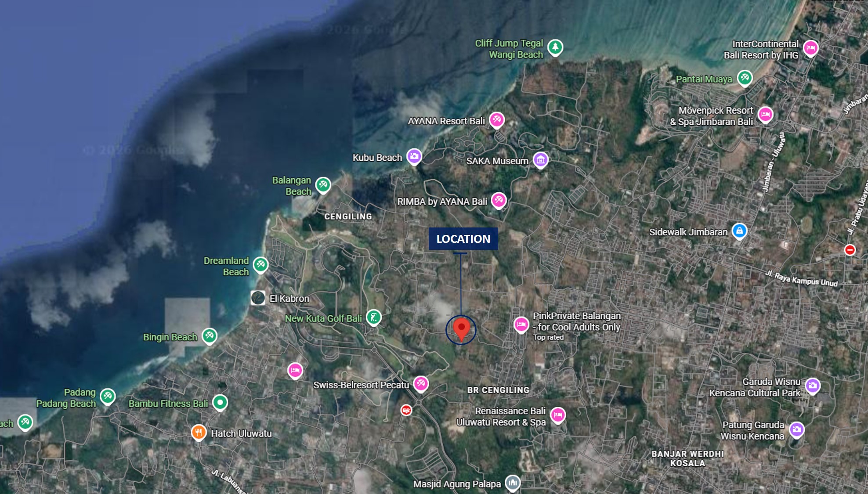This screenshot has height=494, width=868.
Task: Click the Hatch Uluwatu label
Action: (x=241, y=433)
